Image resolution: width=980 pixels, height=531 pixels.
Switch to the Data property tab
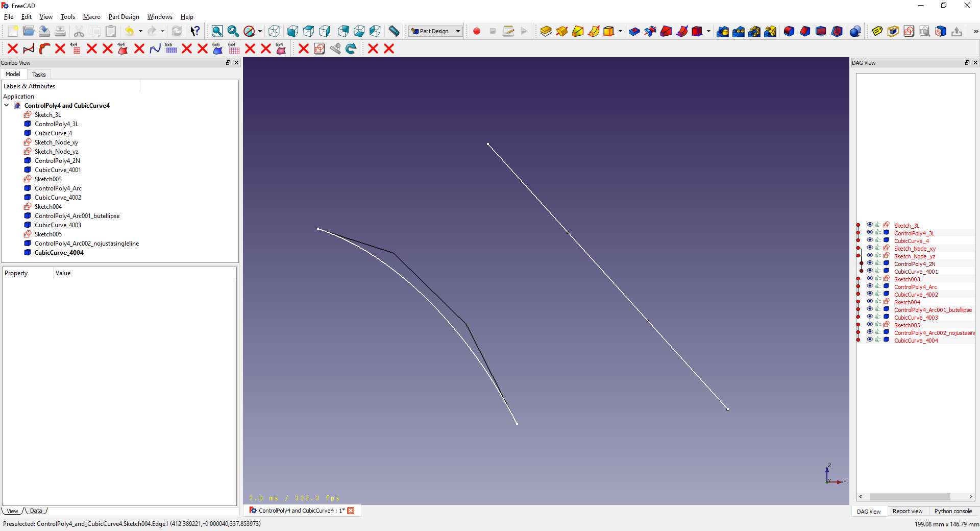(x=36, y=511)
